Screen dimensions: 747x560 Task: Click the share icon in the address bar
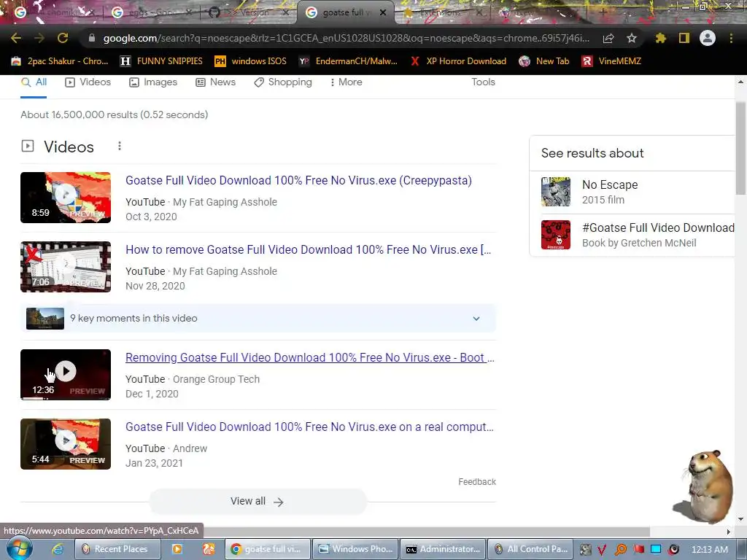[x=608, y=38]
